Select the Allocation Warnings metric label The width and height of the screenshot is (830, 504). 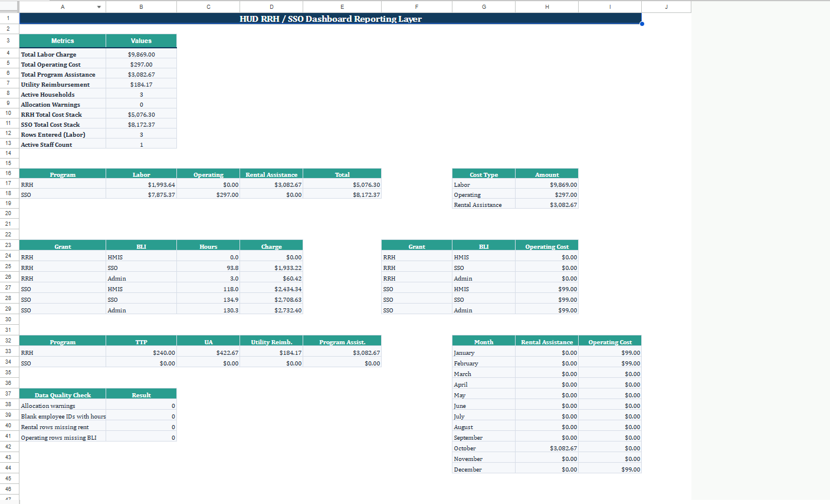pos(50,104)
